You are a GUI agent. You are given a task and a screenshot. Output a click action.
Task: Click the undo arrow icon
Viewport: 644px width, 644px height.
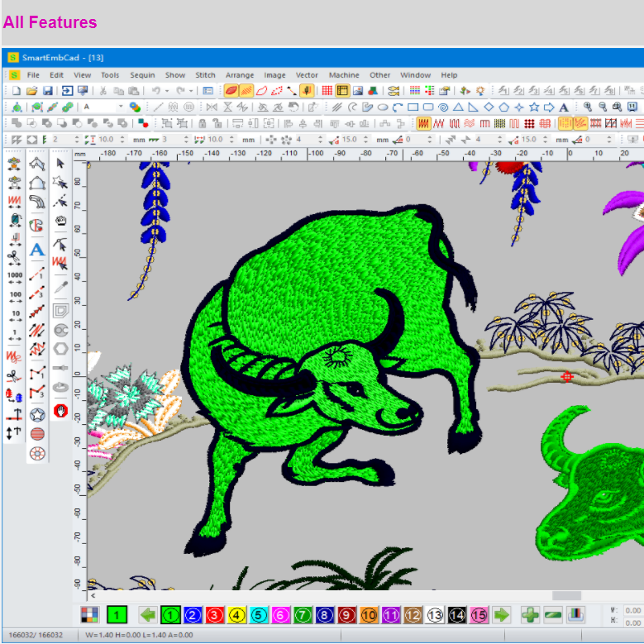click(155, 91)
